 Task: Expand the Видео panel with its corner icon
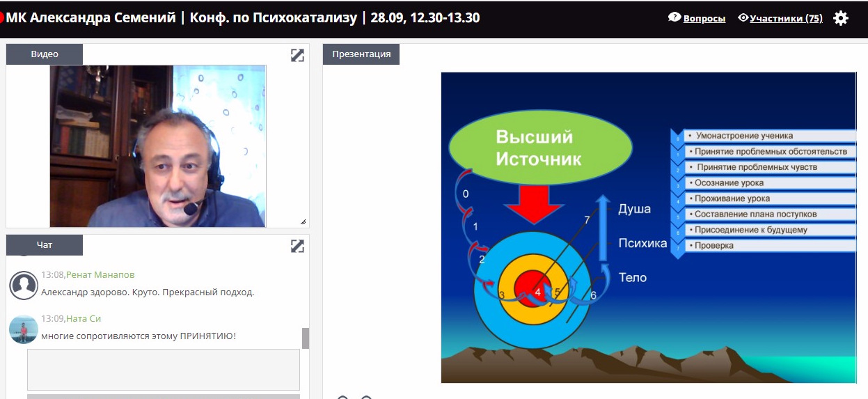coord(297,55)
